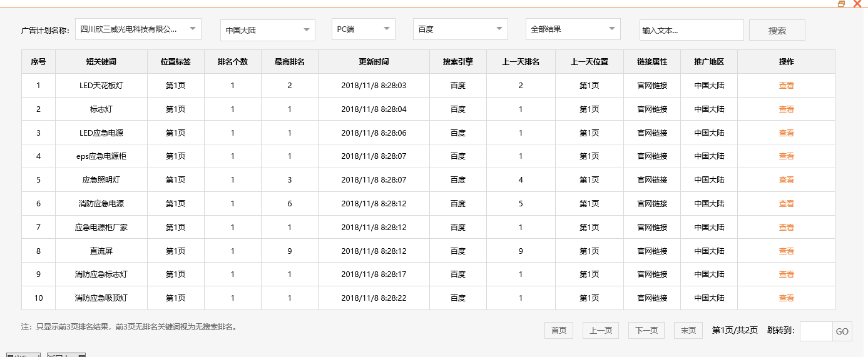Click the restore window icon at top right
Viewport: 868px width, 357px height.
tap(841, 4)
